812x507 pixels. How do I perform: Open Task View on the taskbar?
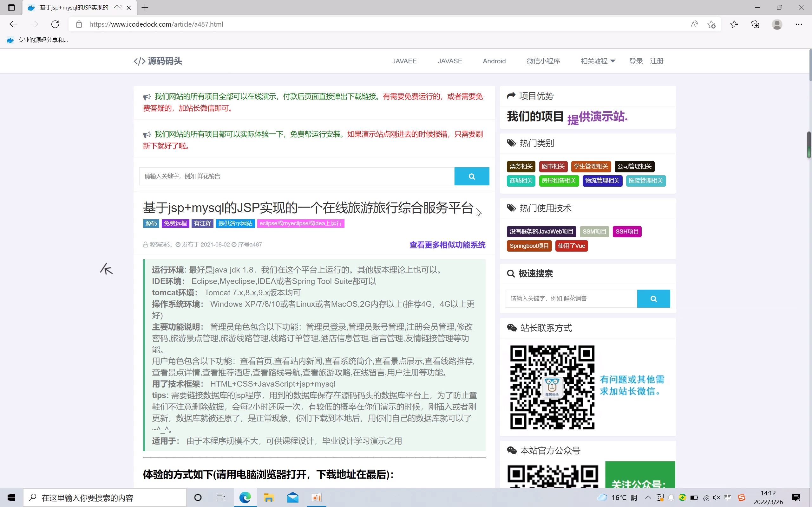[220, 497]
